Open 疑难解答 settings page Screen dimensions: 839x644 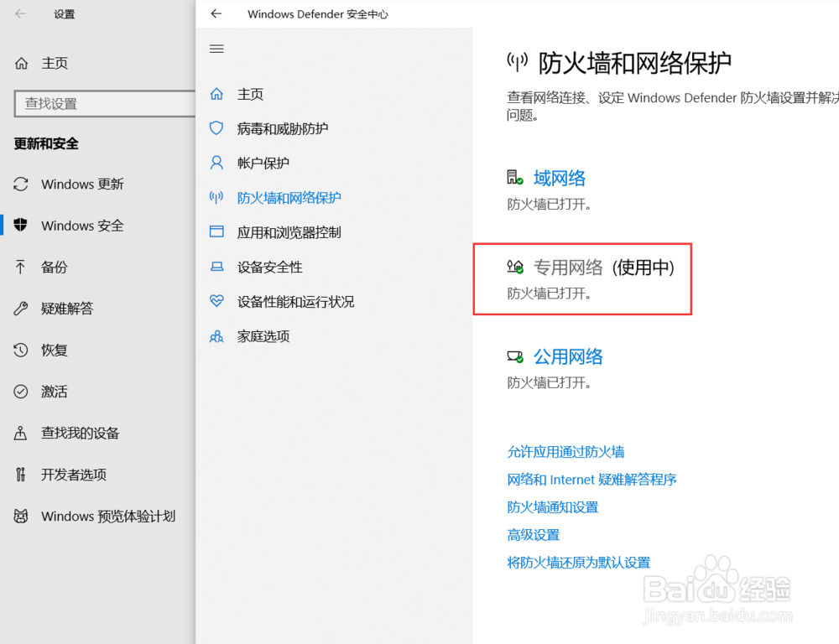pos(67,308)
